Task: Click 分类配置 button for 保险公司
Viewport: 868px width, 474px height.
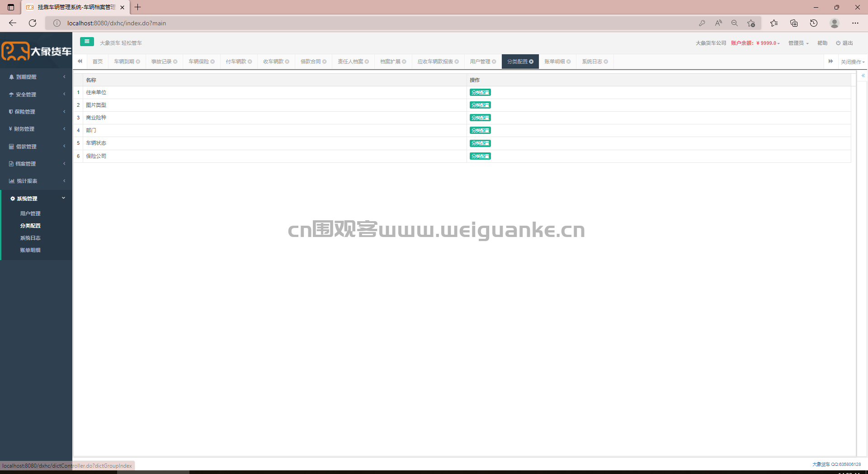Action: pyautogui.click(x=480, y=156)
